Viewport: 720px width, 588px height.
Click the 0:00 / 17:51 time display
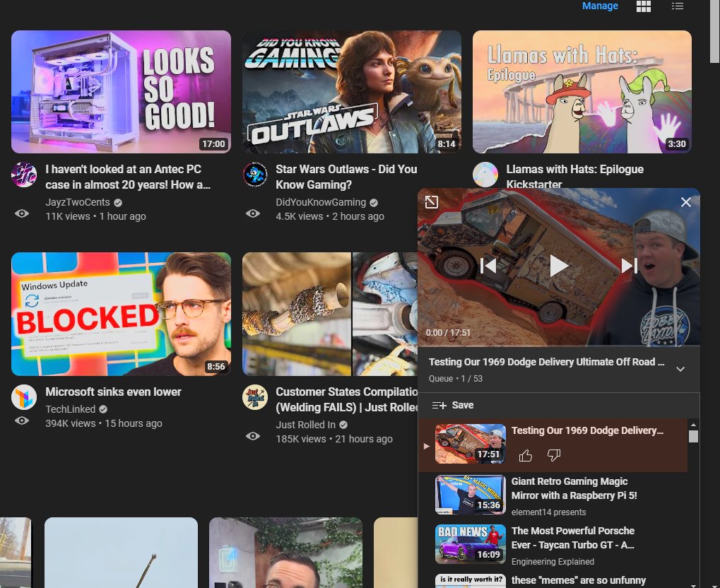[x=448, y=333]
